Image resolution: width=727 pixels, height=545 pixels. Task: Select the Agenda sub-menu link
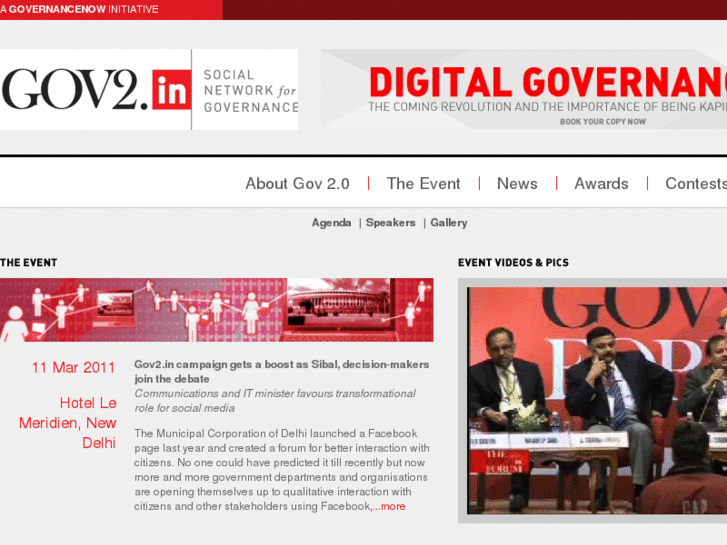tap(331, 223)
